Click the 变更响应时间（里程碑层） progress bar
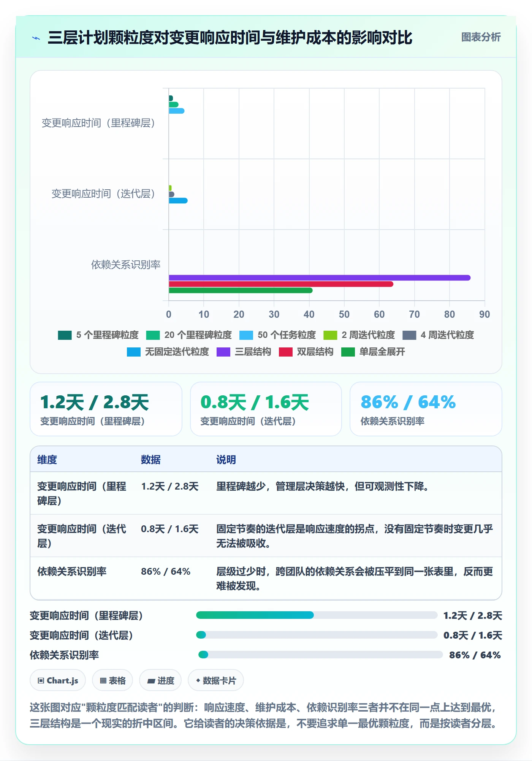The height and width of the screenshot is (761, 532). (x=317, y=615)
